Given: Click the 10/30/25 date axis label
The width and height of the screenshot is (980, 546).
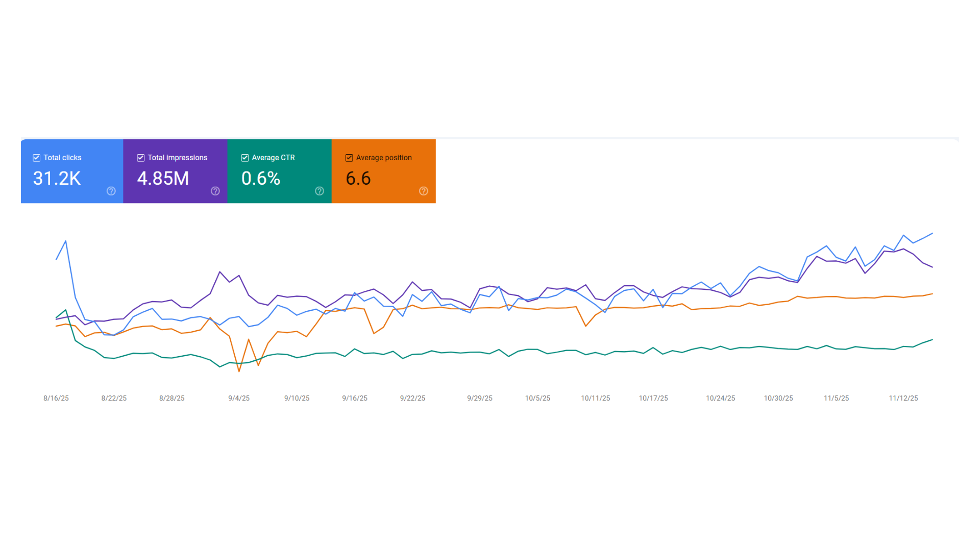Looking at the screenshot, I should 777,399.
